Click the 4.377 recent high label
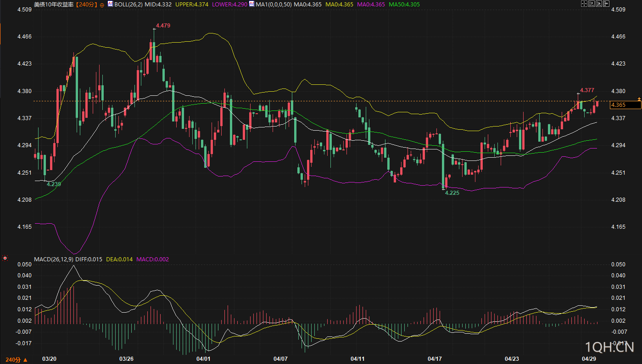This screenshot has width=642, height=364. pyautogui.click(x=587, y=90)
